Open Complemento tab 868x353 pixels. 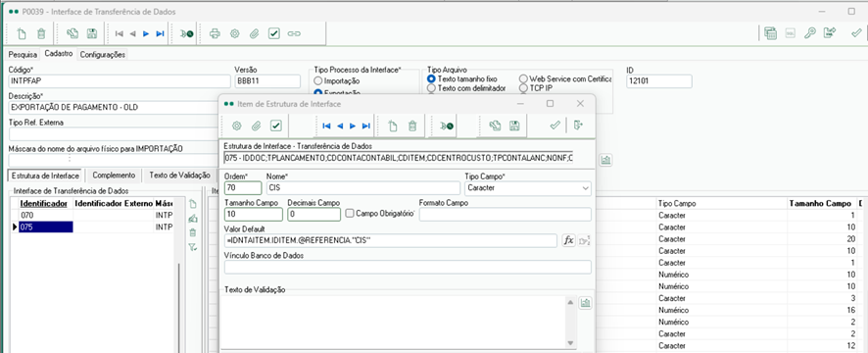coord(114,176)
